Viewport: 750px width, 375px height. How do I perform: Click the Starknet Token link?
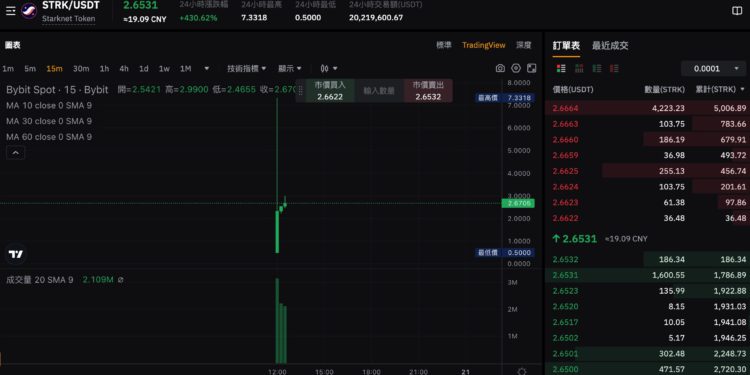tap(68, 19)
